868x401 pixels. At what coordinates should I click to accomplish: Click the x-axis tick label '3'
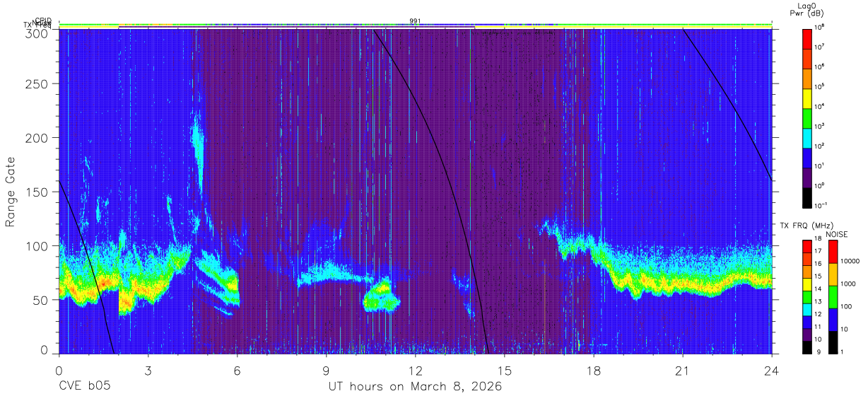click(148, 370)
